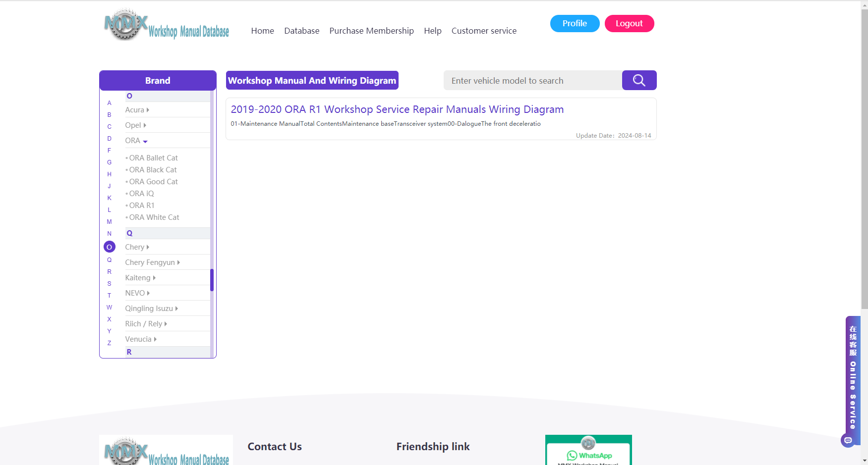
Task: Jump to letter T in brand index
Action: (x=110, y=296)
